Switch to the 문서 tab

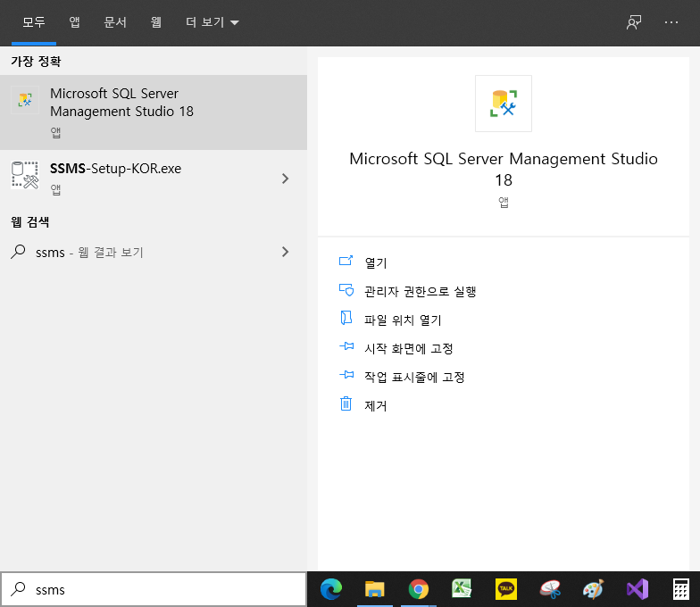coord(115,22)
